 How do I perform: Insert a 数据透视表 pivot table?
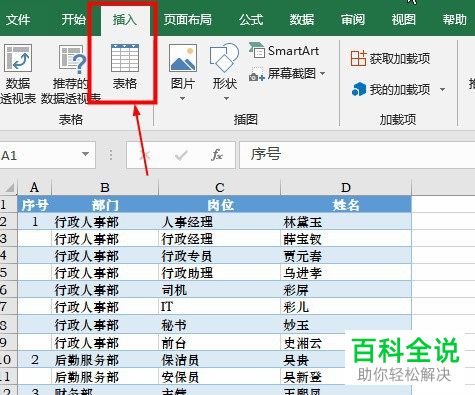tap(18, 74)
